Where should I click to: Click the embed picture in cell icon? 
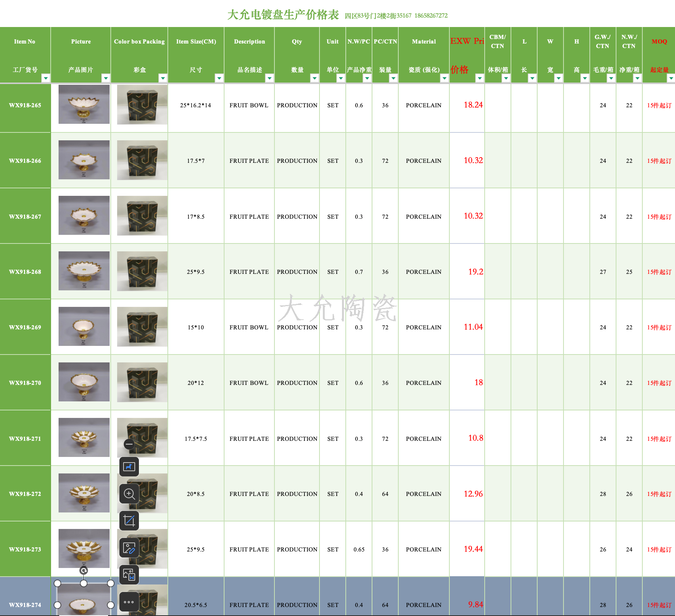[x=129, y=467]
